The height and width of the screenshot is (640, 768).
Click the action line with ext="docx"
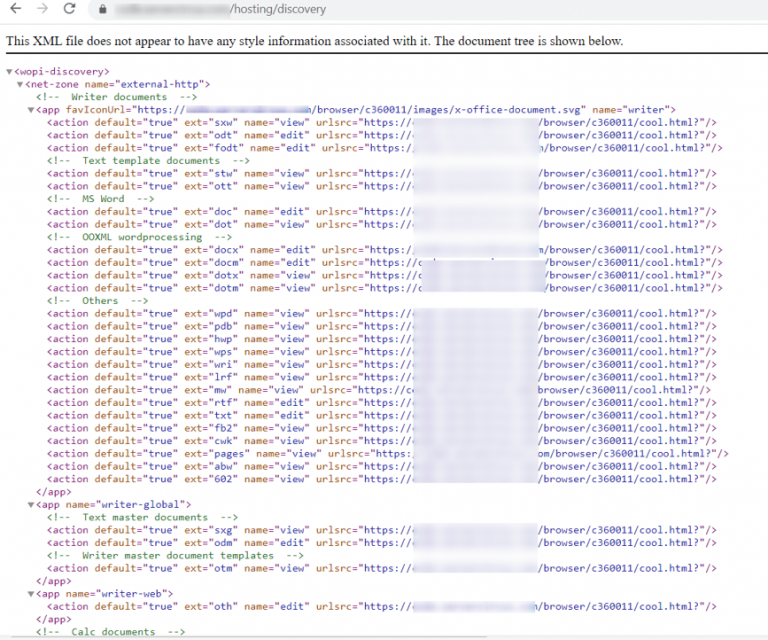point(385,250)
